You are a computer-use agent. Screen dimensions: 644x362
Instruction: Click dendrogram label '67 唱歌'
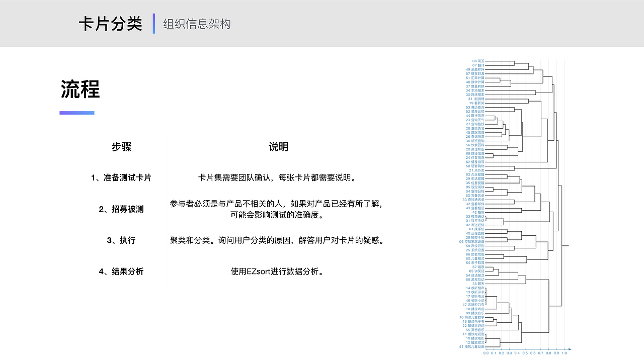(478, 267)
